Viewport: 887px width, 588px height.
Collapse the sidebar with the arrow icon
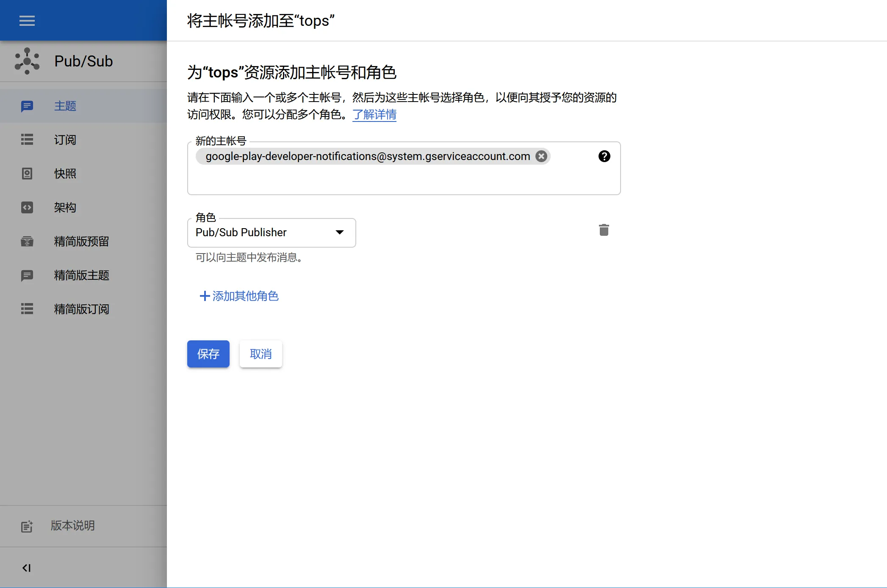(27, 568)
